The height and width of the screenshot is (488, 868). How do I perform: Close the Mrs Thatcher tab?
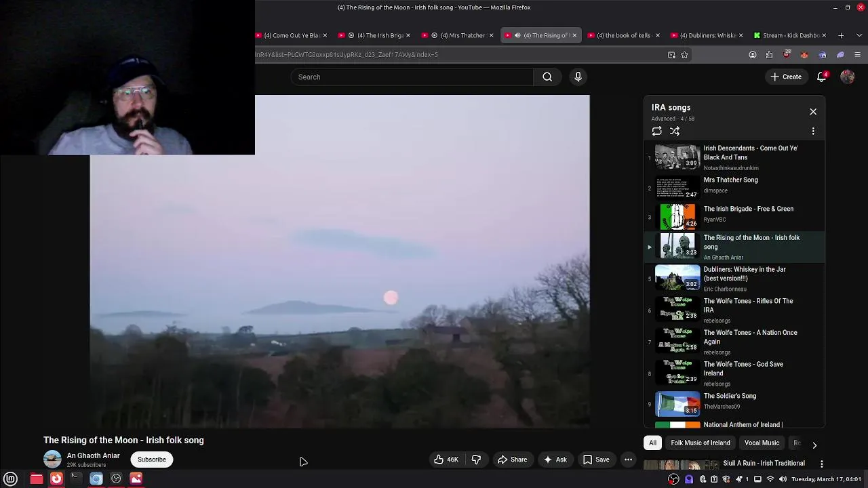[491, 35]
